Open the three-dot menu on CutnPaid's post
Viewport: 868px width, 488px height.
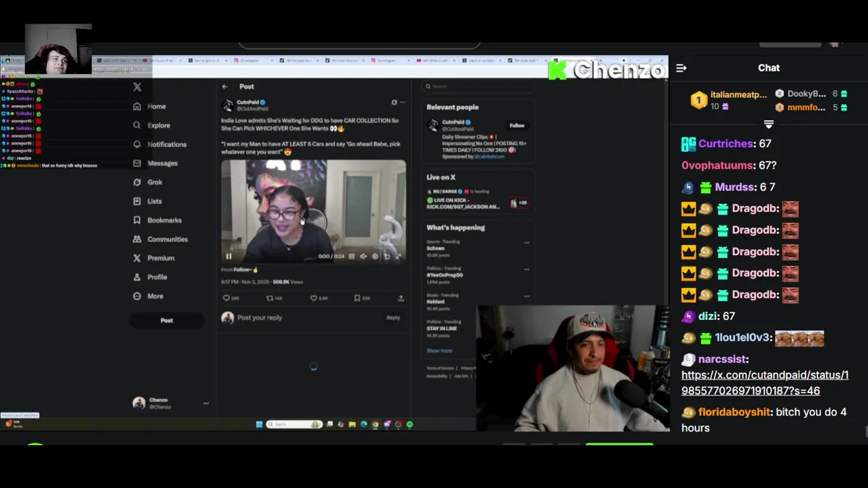(x=403, y=102)
